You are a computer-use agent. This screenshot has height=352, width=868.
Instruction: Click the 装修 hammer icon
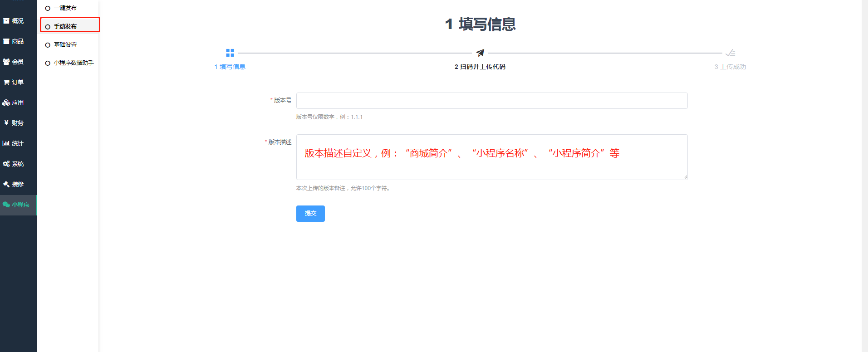(x=6, y=184)
